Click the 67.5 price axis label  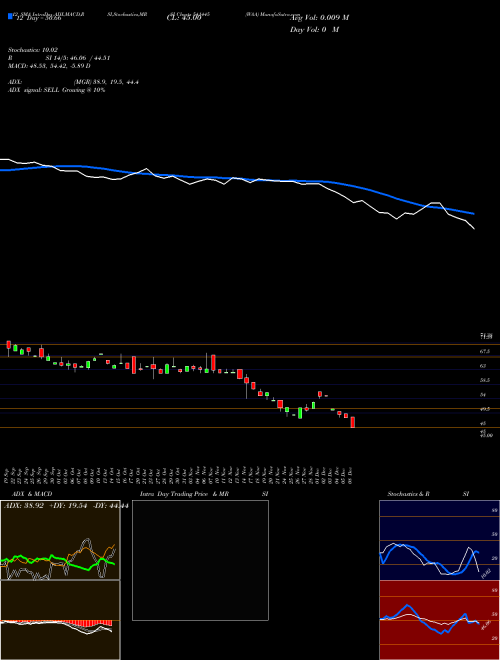click(x=486, y=351)
